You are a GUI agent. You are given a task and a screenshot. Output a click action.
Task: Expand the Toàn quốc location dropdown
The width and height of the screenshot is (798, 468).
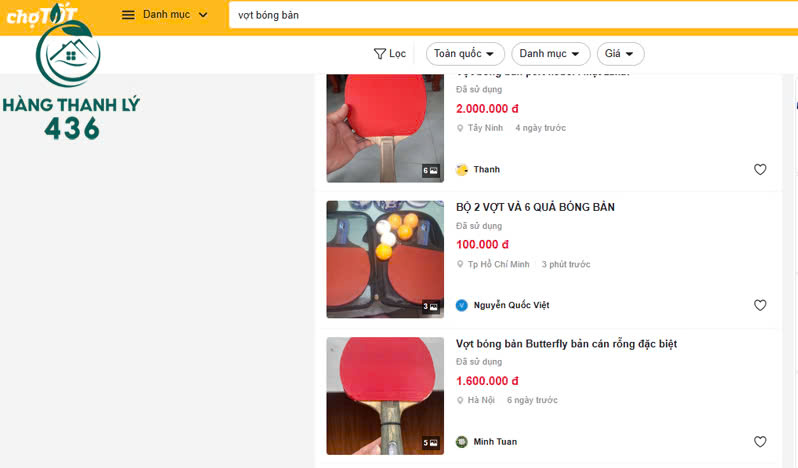(465, 54)
